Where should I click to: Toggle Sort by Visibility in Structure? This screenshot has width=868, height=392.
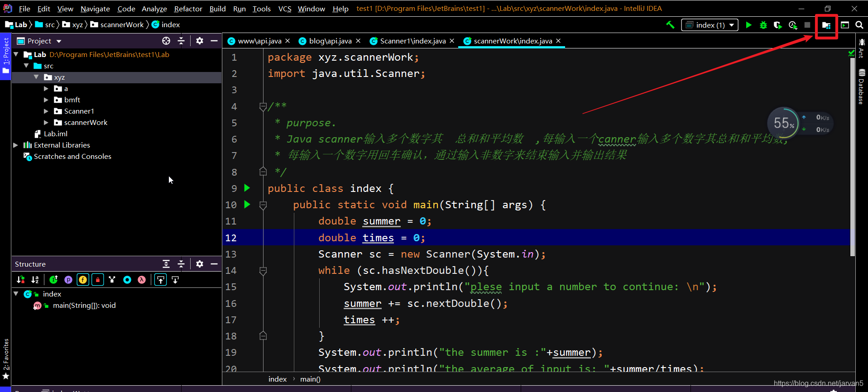[x=20, y=280]
